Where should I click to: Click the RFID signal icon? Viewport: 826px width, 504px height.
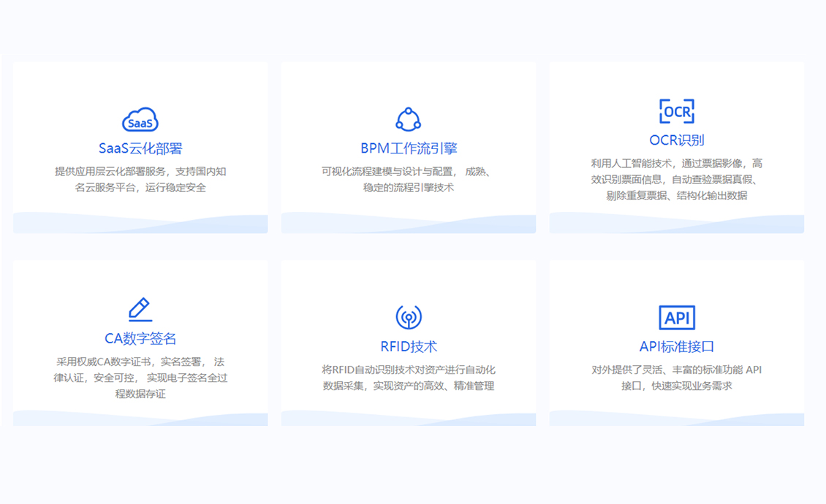coord(409,317)
